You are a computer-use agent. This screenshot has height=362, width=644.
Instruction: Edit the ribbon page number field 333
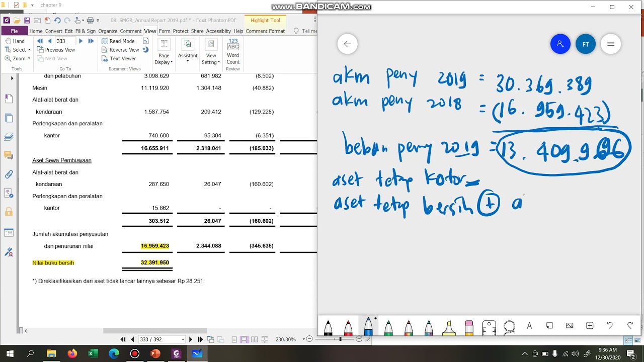(x=65, y=41)
